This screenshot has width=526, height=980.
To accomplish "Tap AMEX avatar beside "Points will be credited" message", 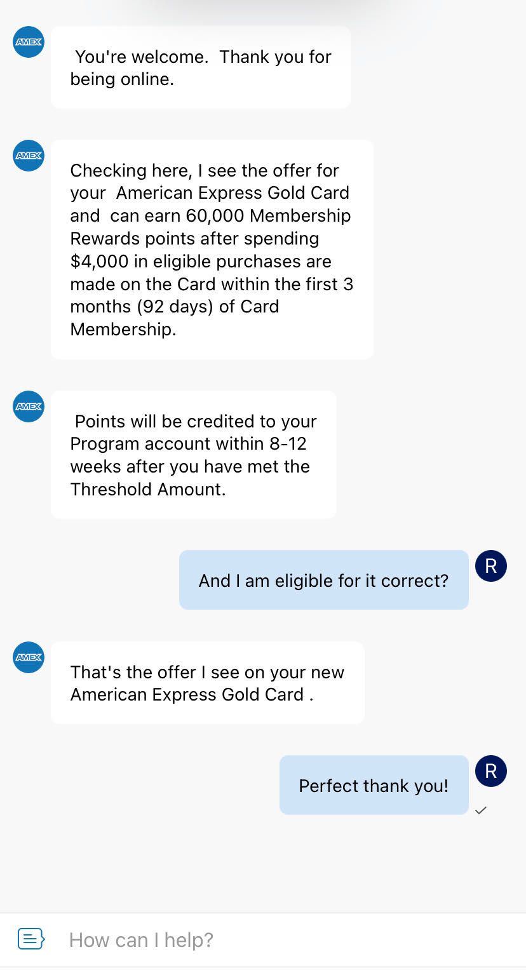I will pos(29,406).
